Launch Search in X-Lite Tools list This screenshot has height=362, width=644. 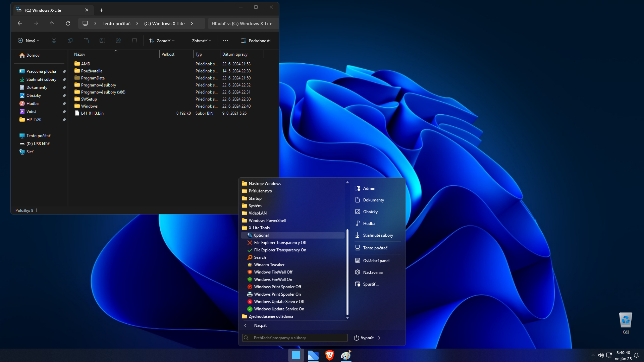click(260, 257)
